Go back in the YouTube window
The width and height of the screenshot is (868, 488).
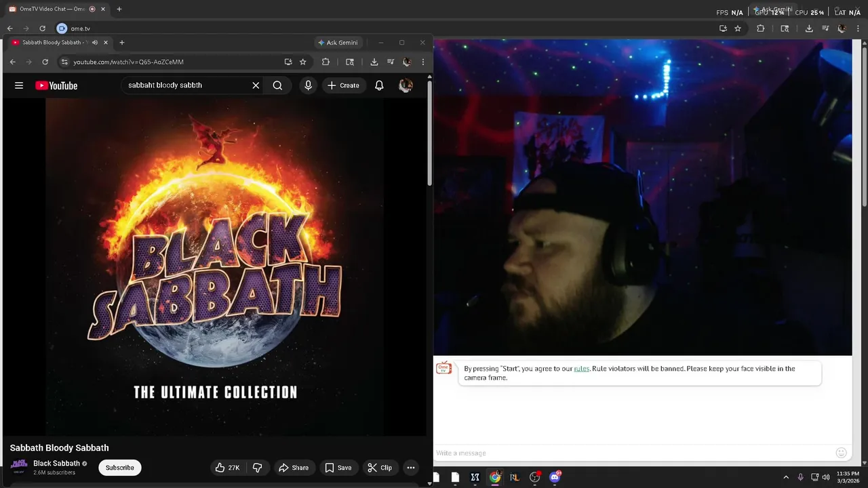tap(12, 62)
